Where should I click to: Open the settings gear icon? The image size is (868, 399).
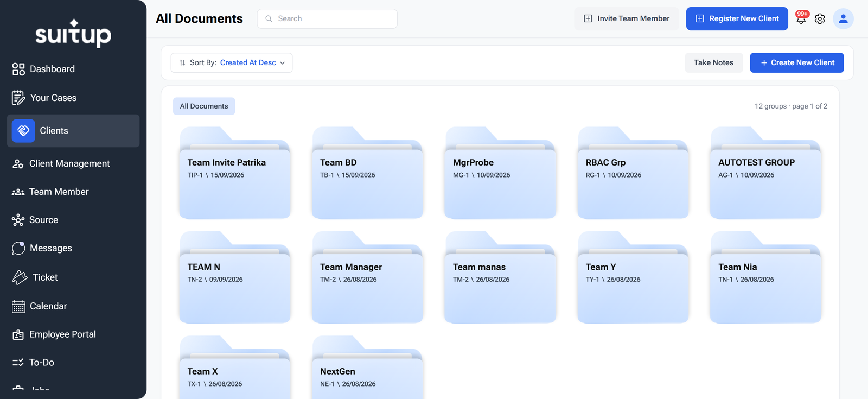(x=820, y=19)
